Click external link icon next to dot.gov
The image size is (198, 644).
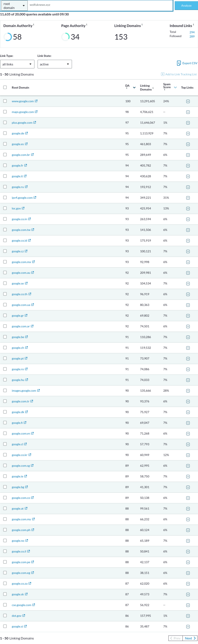24,615
